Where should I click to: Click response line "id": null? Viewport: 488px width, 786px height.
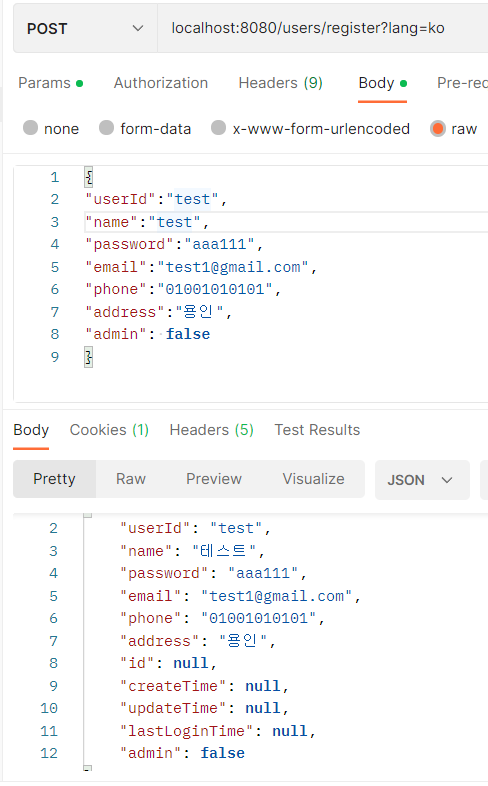click(168, 663)
